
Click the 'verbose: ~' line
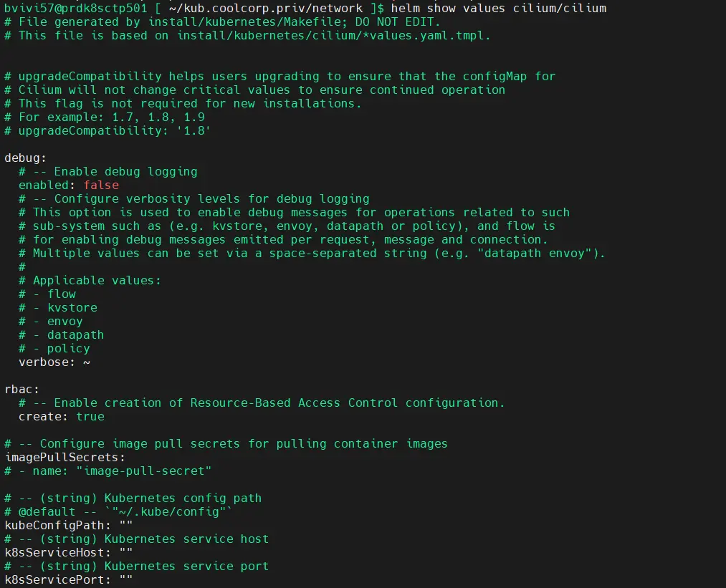click(54, 362)
